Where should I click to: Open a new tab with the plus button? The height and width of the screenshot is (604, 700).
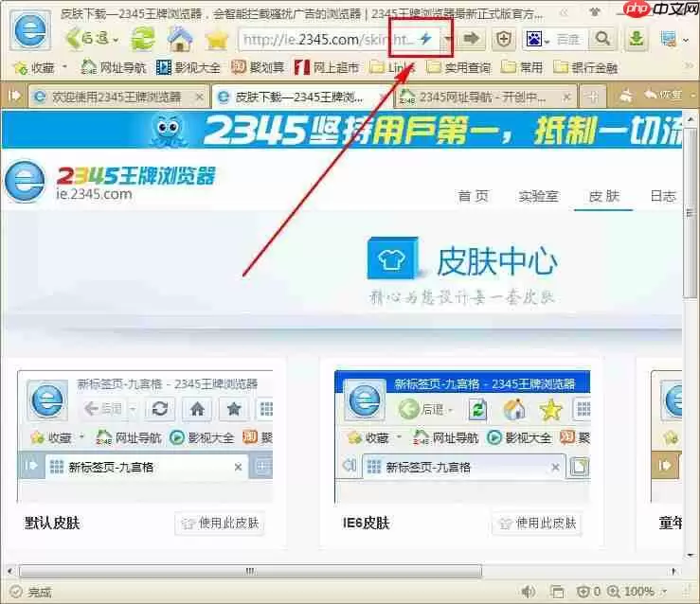tap(593, 97)
